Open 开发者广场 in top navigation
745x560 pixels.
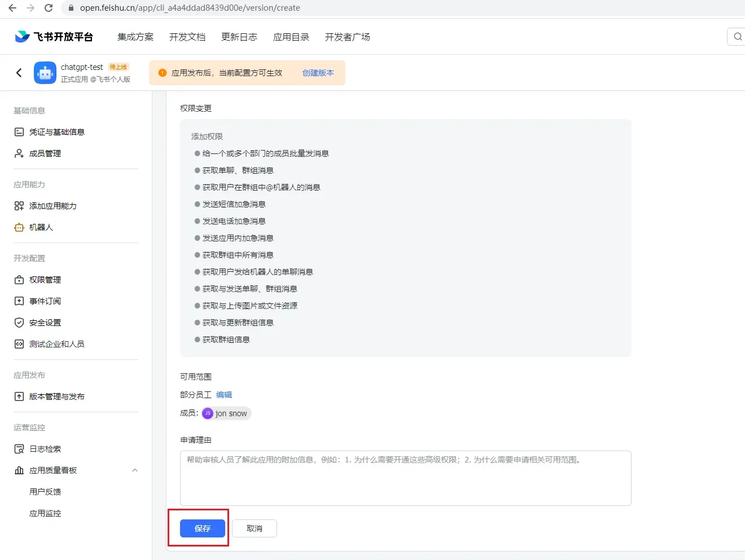(348, 37)
